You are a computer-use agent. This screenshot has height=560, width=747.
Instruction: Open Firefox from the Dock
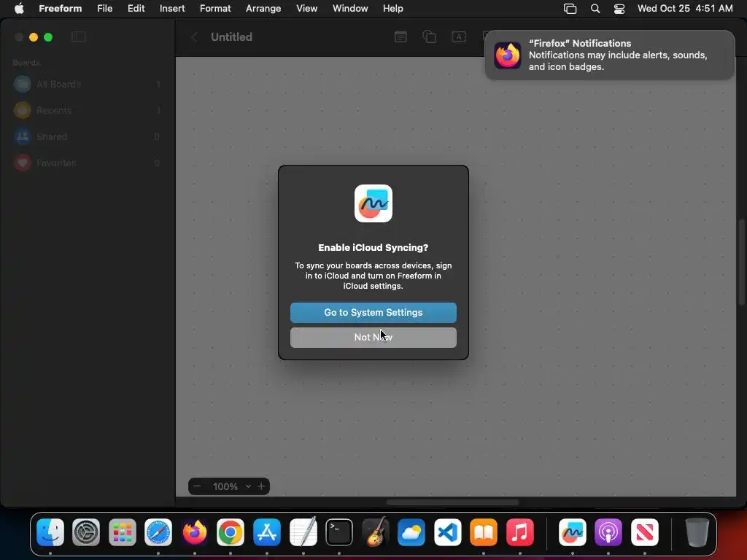point(194,532)
